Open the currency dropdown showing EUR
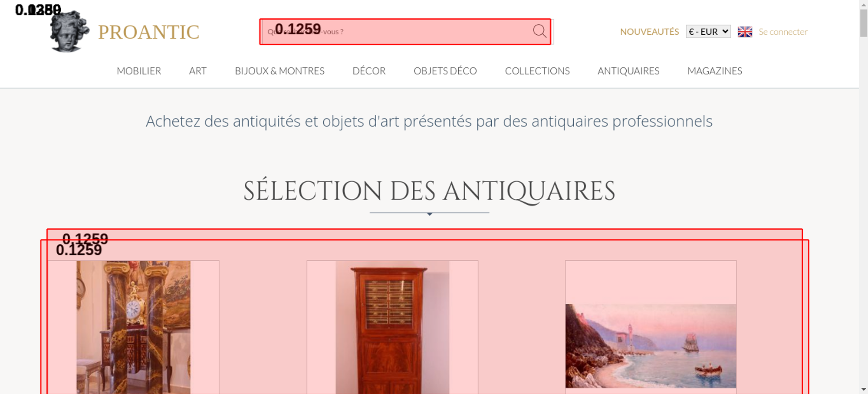Image resolution: width=868 pixels, height=394 pixels. tap(708, 32)
